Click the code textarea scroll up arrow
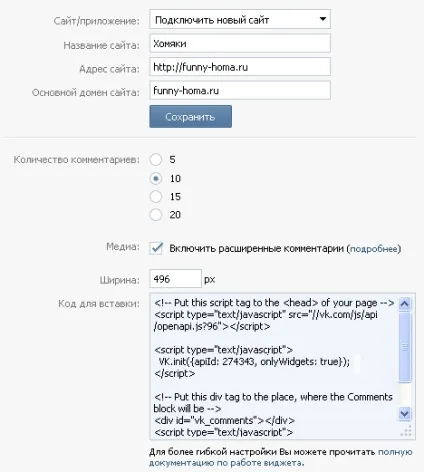Screen dimensions: 424x472 (x=405, y=304)
